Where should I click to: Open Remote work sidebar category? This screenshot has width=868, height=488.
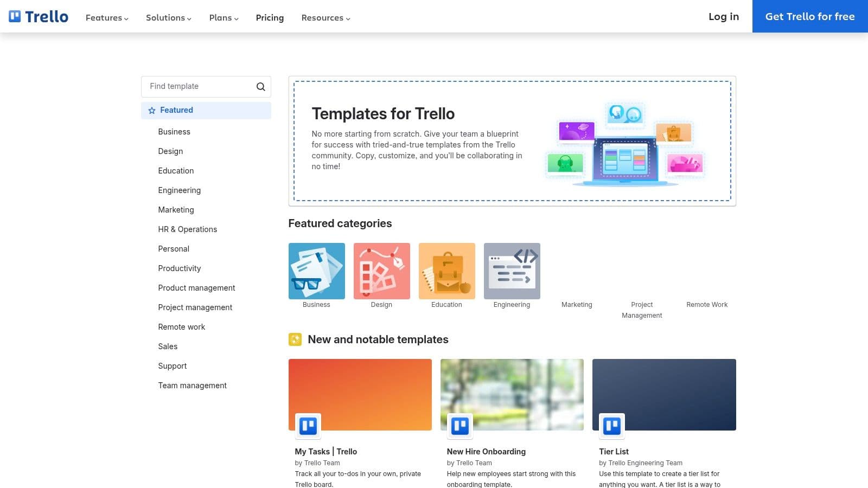tap(182, 327)
